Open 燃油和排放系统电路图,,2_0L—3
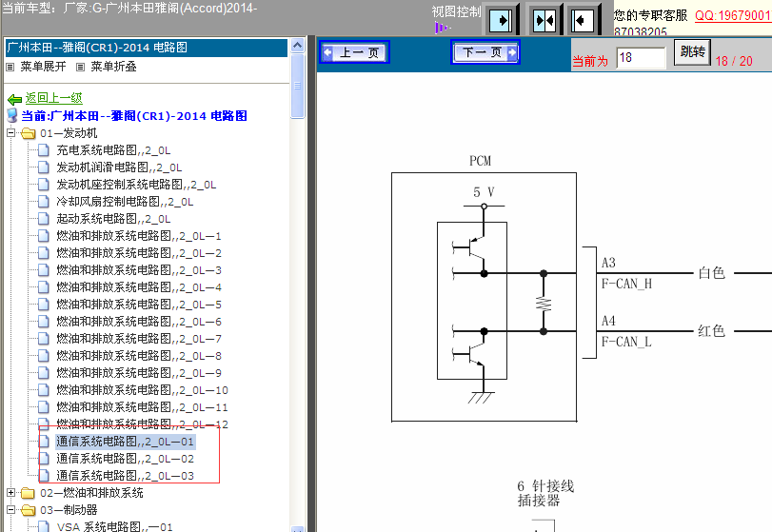This screenshot has width=772, height=532. (139, 270)
